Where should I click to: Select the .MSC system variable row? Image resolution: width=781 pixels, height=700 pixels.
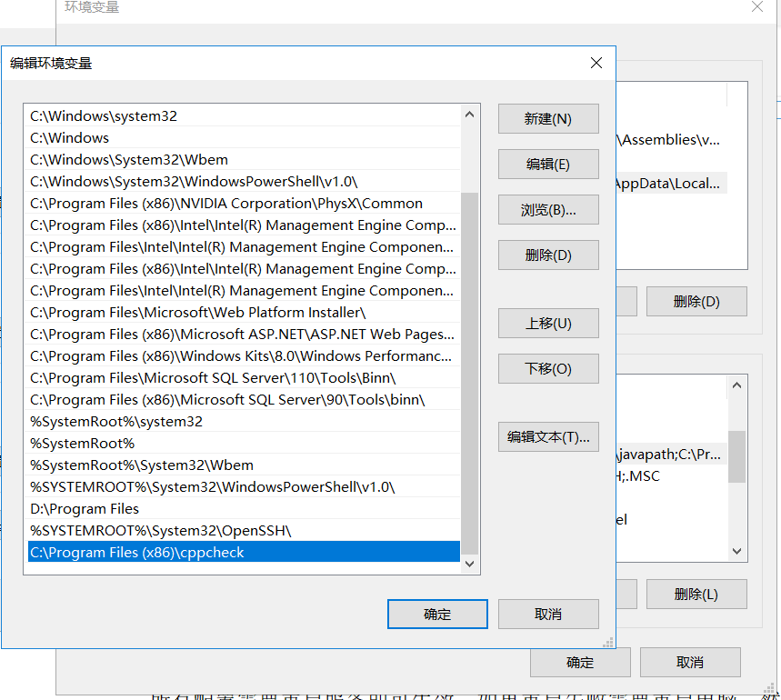click(671, 476)
